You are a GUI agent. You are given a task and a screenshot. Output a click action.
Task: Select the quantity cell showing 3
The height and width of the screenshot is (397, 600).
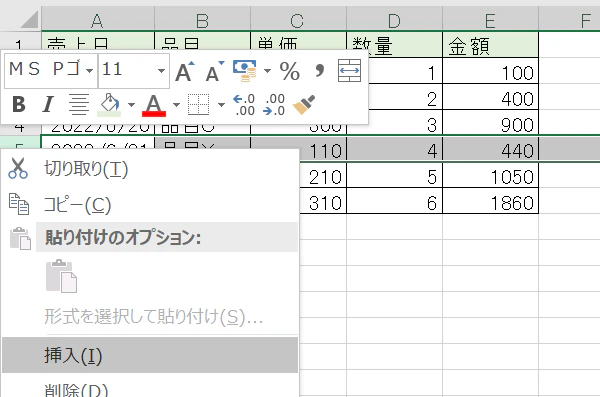pos(406,123)
